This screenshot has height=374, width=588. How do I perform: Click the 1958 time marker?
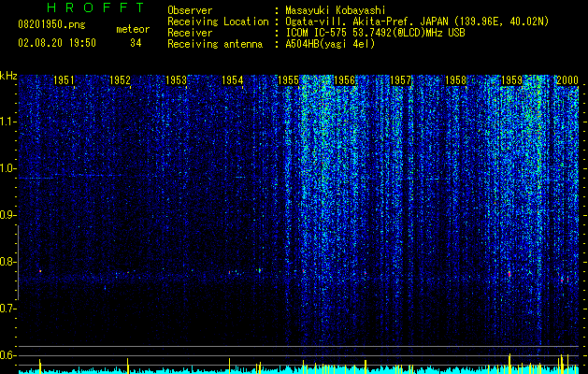[x=456, y=79]
